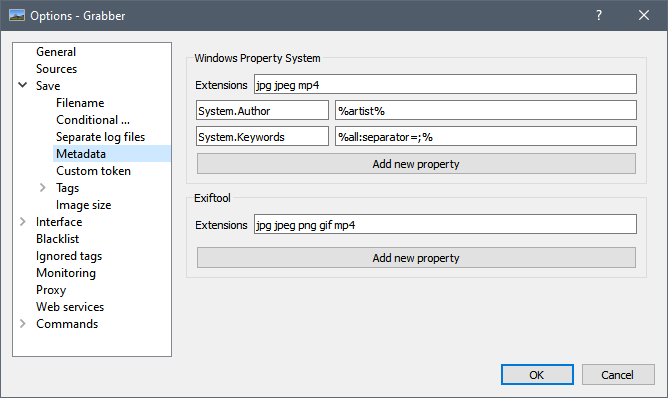The width and height of the screenshot is (668, 398).
Task: Open the Proxy settings page
Action: pyautogui.click(x=51, y=290)
